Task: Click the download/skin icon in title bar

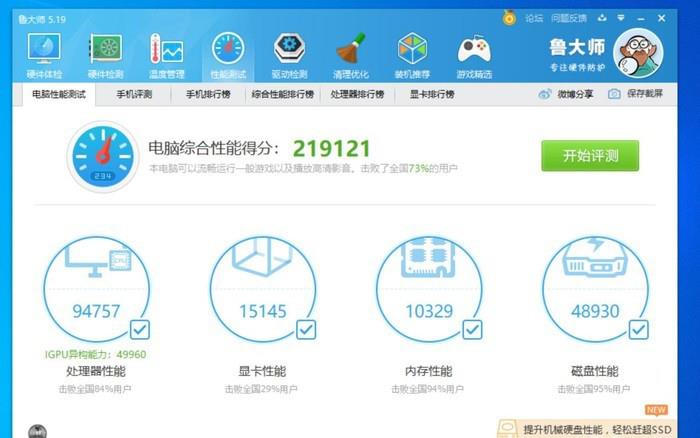Action: coord(602,18)
